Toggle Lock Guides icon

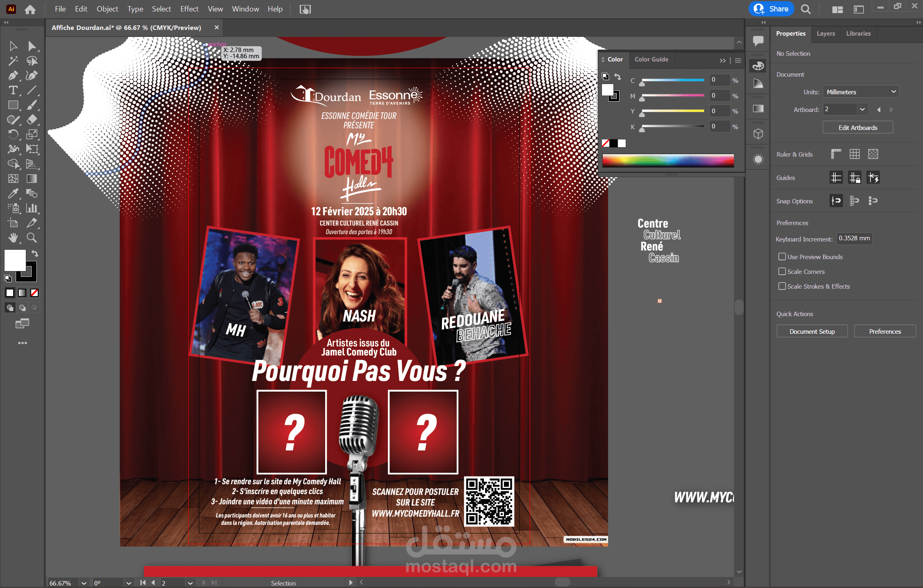(855, 178)
